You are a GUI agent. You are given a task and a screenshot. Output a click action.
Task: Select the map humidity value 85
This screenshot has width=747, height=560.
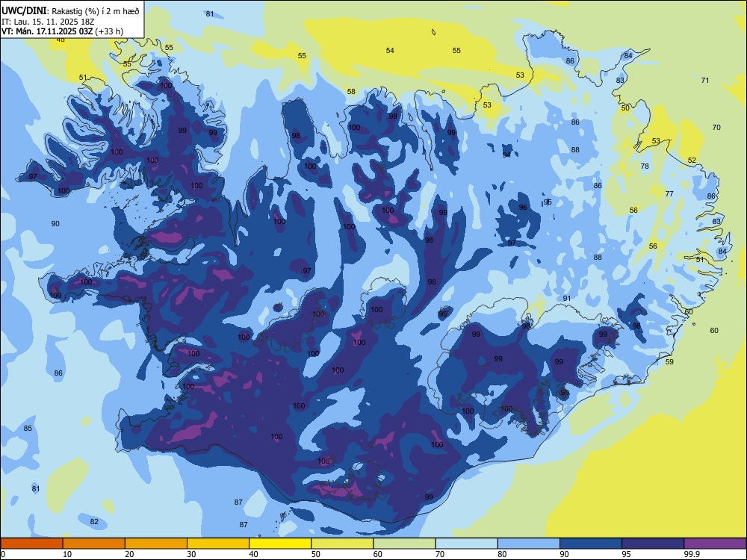[x=28, y=428]
